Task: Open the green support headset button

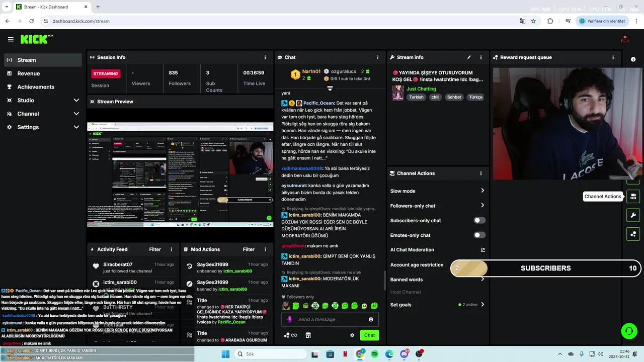Action: [x=629, y=331]
